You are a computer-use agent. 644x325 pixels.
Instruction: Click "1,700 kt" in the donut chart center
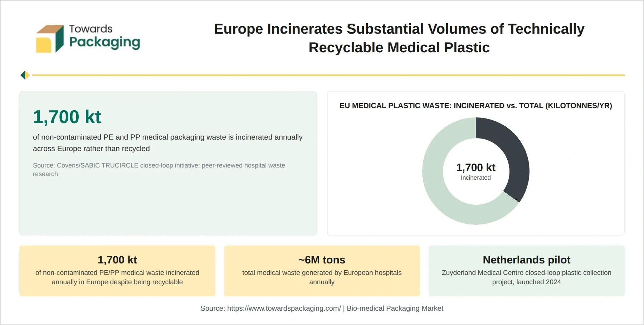(x=475, y=168)
